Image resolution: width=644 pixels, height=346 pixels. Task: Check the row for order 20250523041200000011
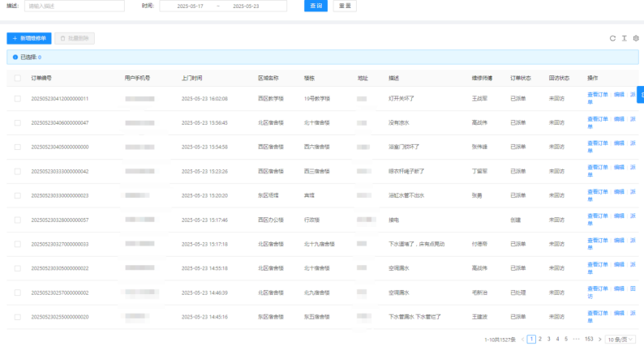point(17,98)
